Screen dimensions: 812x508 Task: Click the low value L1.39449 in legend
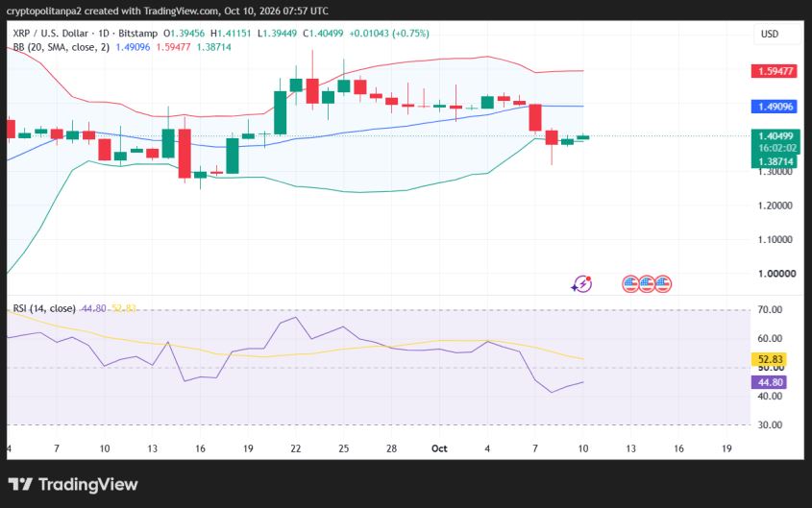(x=277, y=33)
